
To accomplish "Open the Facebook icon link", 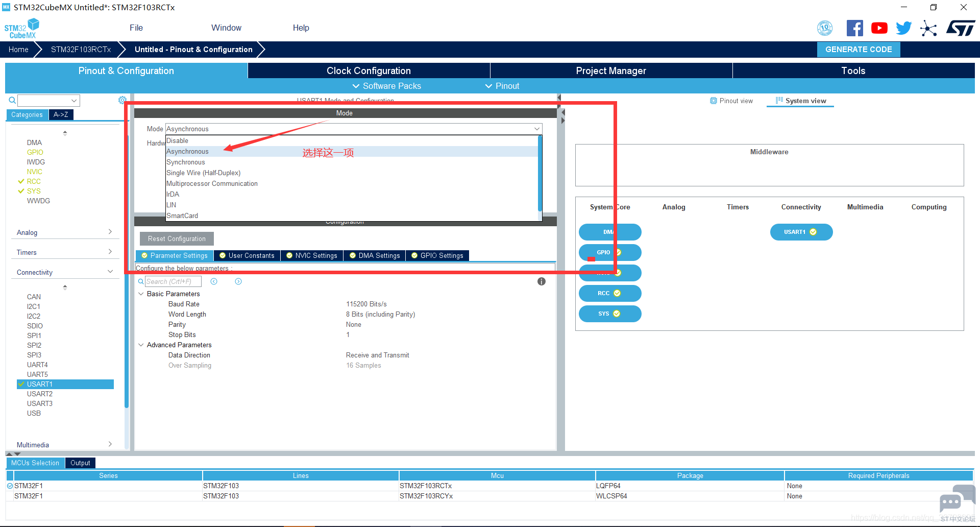I will click(x=854, y=28).
